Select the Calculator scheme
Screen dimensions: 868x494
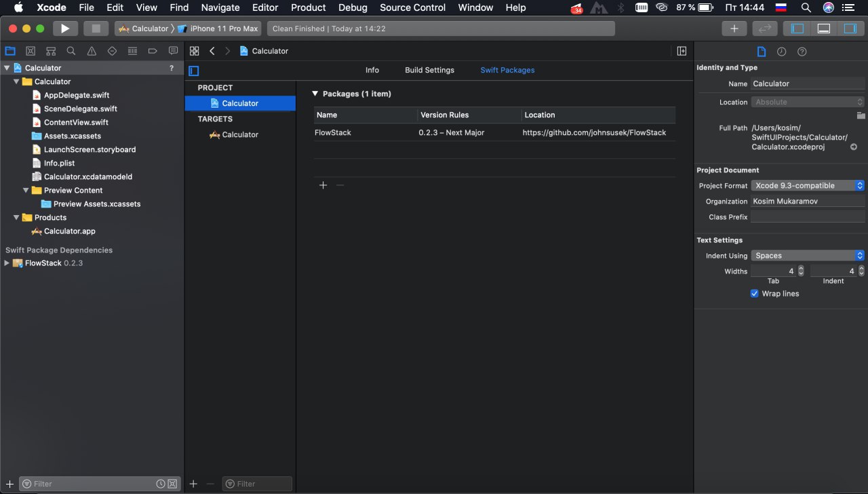(144, 28)
